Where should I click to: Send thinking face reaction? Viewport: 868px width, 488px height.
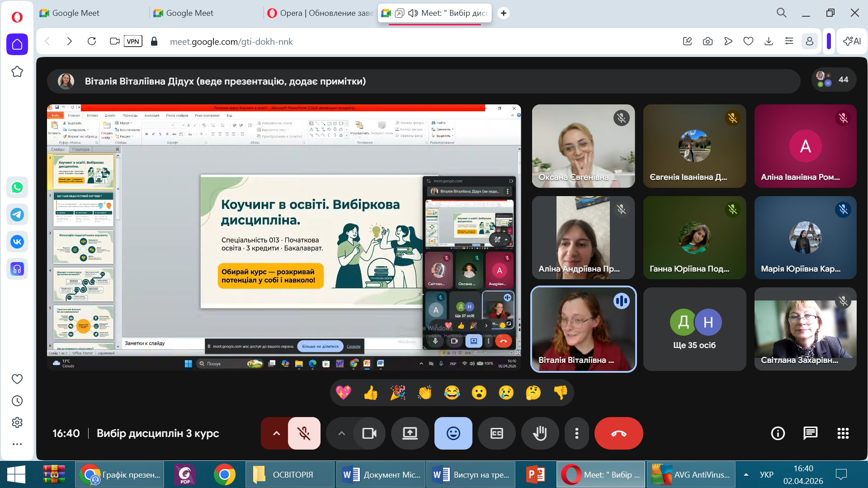[x=533, y=393]
